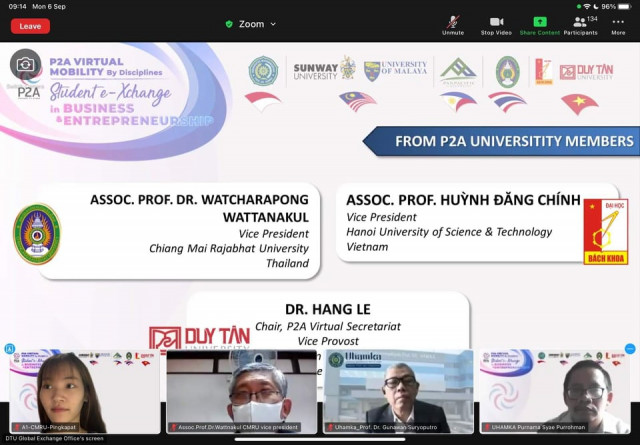Click the Bach Khoa logo beside Huỳnh Đăng Chính
The height and width of the screenshot is (445, 640).
pos(606,232)
